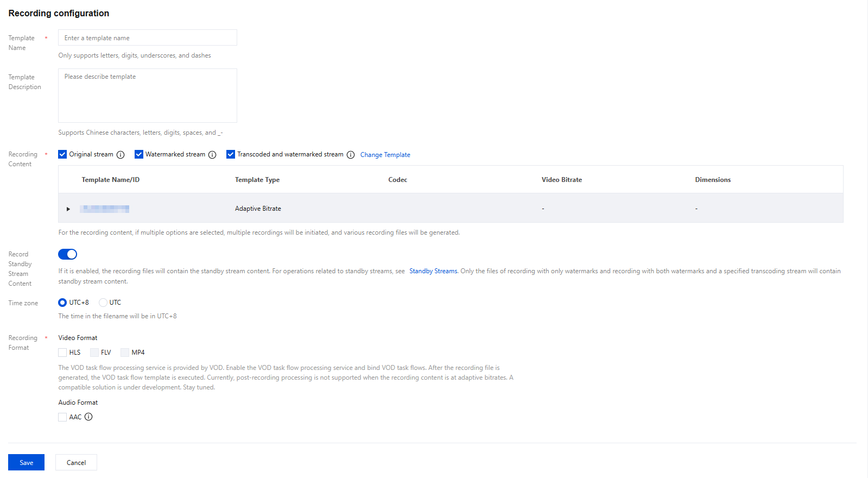Uncheck the Watermarked stream checkbox
Viewport: 868px width, 478px height.
pos(139,154)
